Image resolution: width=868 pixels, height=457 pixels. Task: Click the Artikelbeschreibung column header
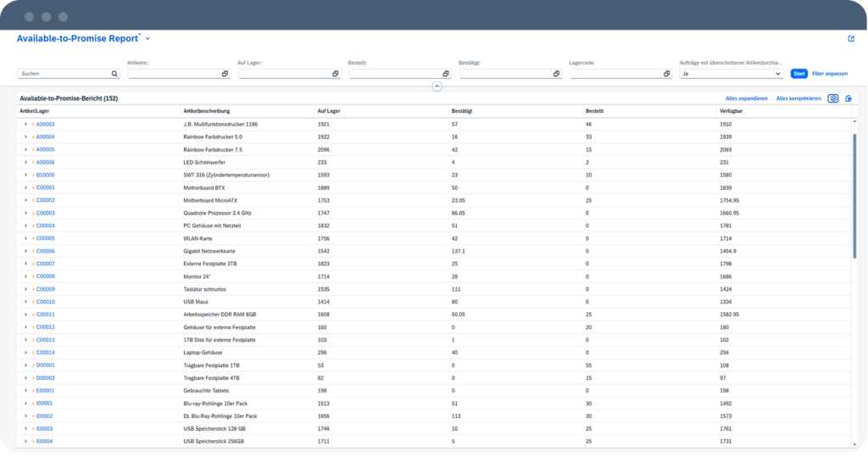207,111
